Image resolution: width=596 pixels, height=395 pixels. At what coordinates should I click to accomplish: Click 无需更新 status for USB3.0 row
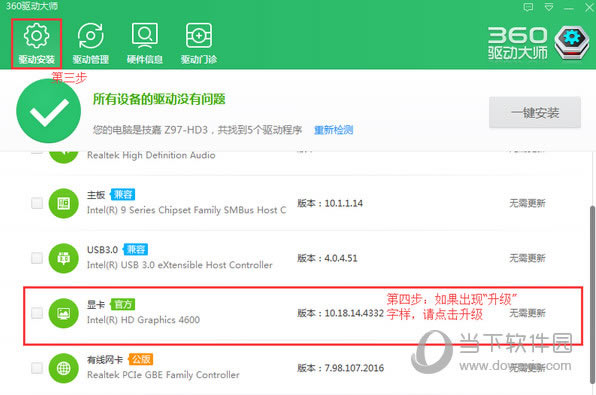point(527,258)
